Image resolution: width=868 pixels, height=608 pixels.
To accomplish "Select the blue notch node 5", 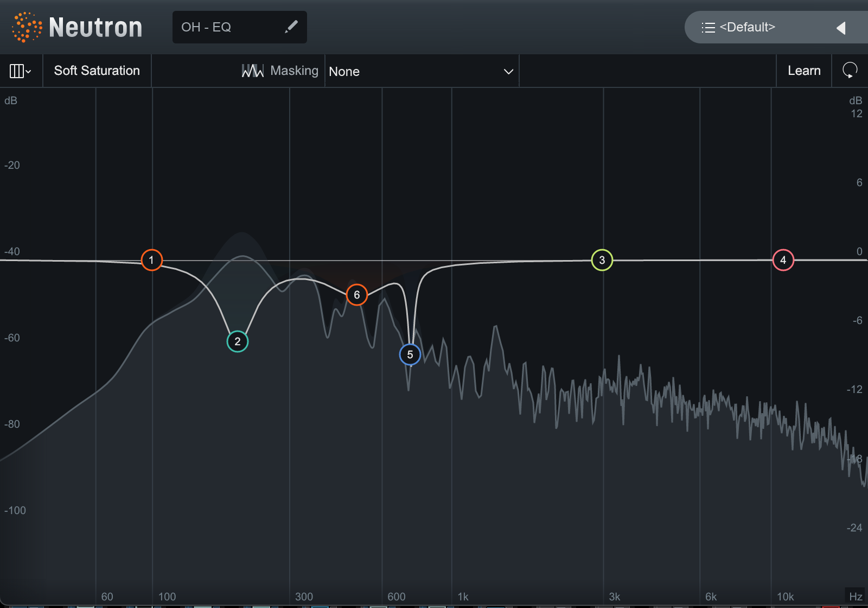I will point(410,354).
